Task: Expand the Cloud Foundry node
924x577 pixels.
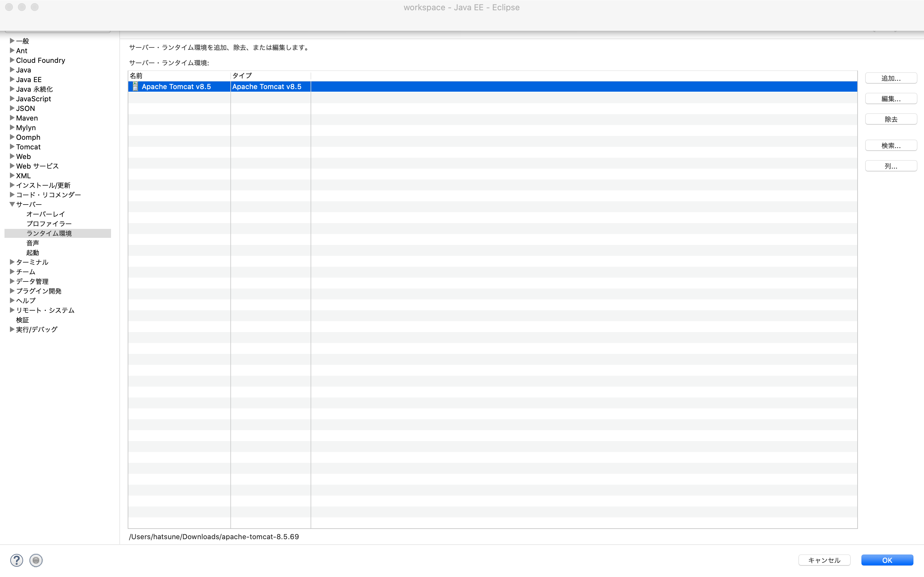Action: tap(12, 60)
